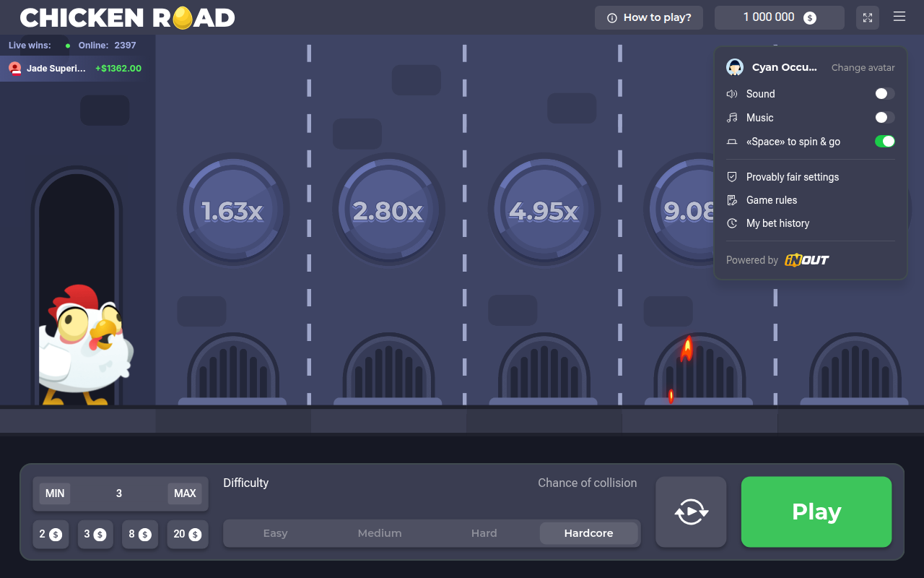Viewport: 924px width, 578px height.
Task: Click Jade Superi player avatar in live wins
Action: click(14, 69)
